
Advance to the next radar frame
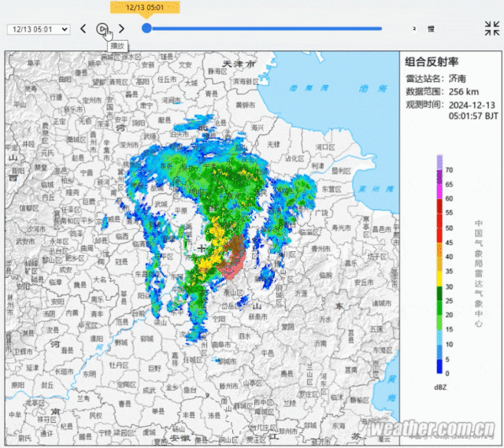click(121, 29)
